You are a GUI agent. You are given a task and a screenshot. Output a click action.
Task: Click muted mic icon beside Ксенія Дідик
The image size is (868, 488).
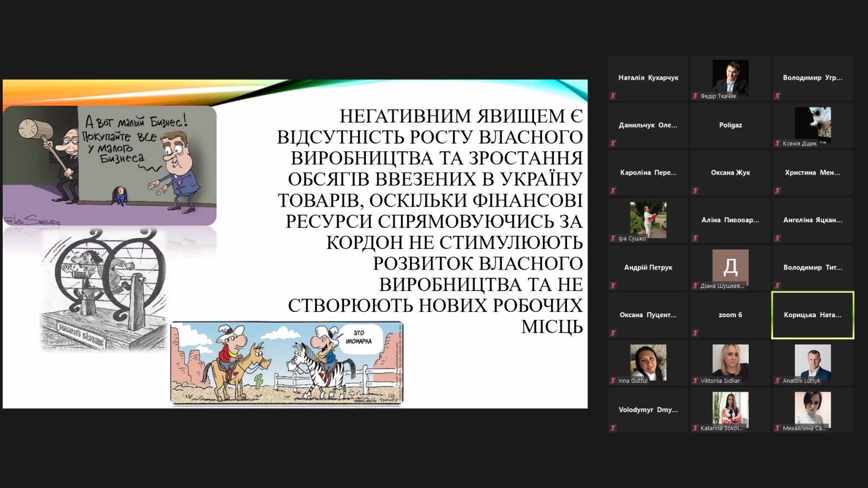coord(777,144)
